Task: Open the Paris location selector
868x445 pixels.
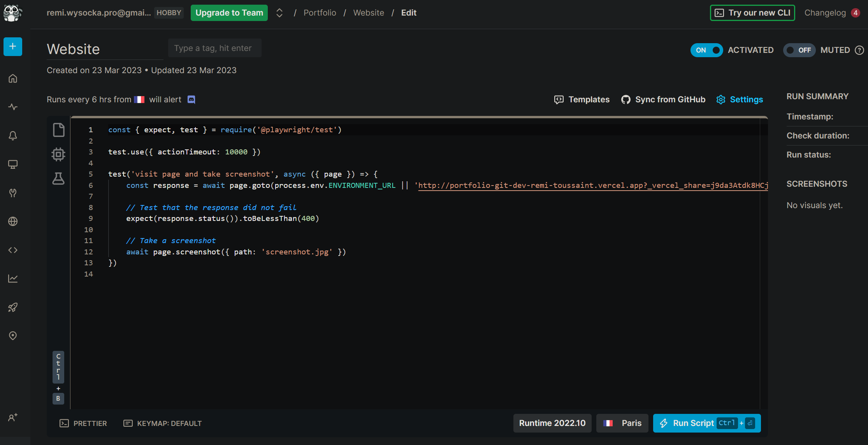Action: pos(622,423)
